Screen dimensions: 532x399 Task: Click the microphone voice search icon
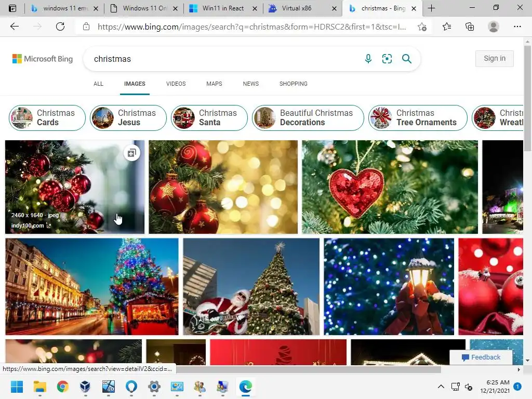click(x=368, y=59)
